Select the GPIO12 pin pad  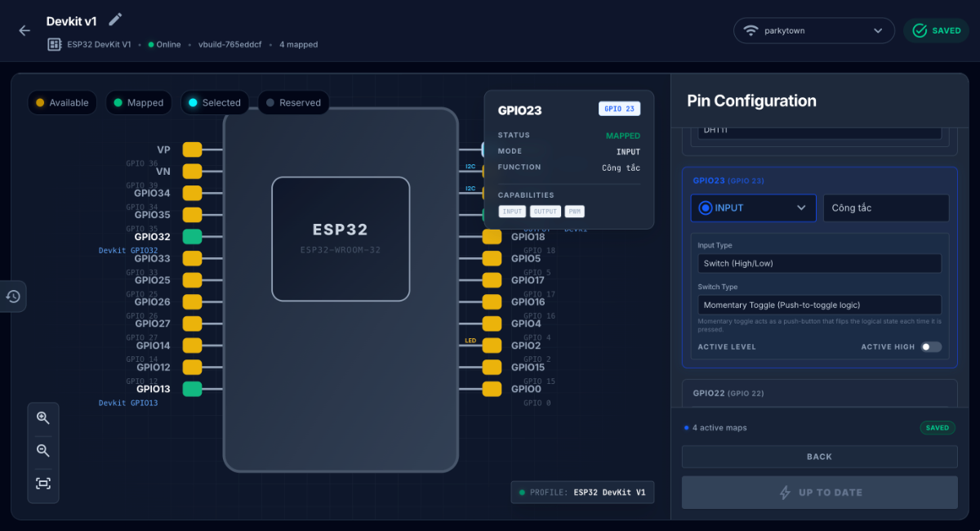pyautogui.click(x=192, y=367)
